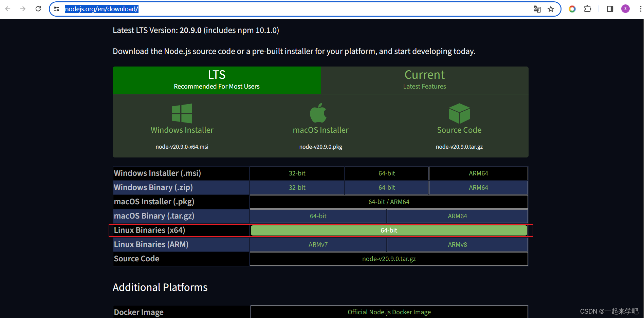Click node-v20.9.0.tar.gz in Source Code row
The width and height of the screenshot is (644, 318).
pyautogui.click(x=389, y=259)
